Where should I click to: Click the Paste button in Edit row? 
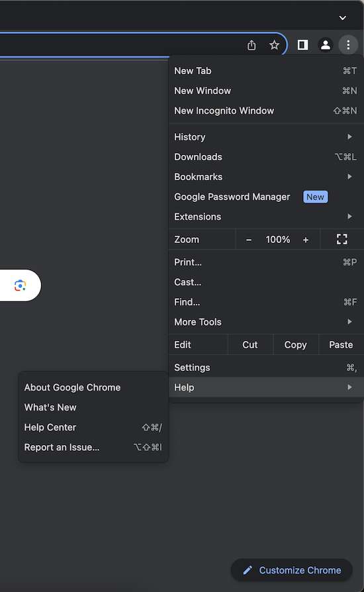pyautogui.click(x=341, y=345)
